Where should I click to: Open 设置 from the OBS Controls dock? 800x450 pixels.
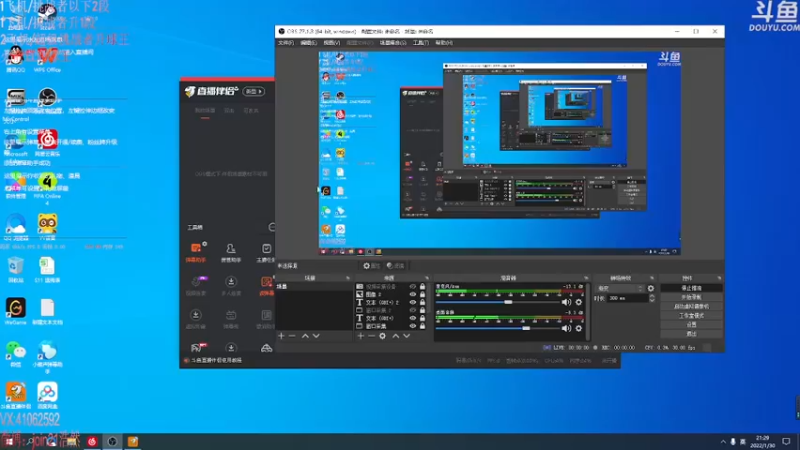(691, 324)
